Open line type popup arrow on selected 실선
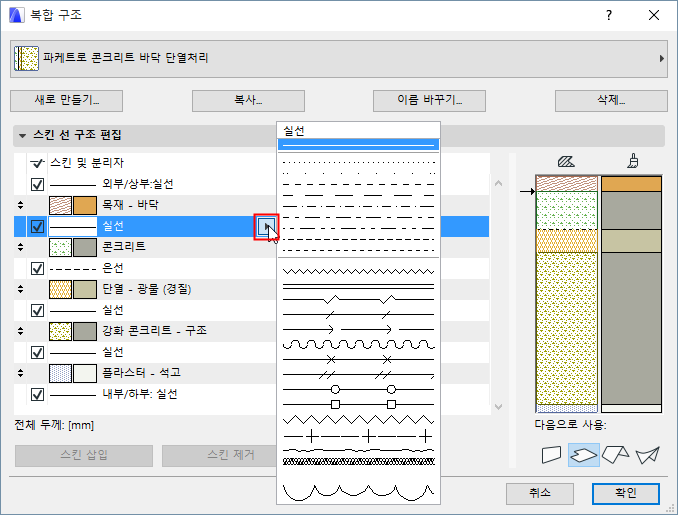 click(x=266, y=226)
